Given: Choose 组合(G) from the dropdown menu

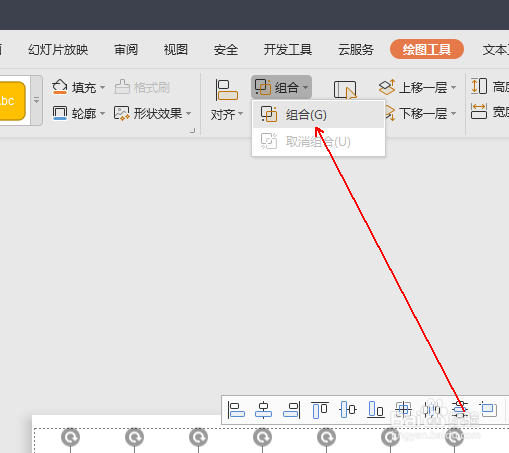Looking at the screenshot, I should [x=318, y=115].
